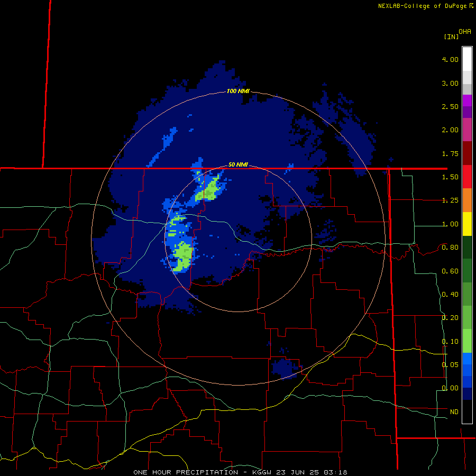Select the 0.80 legend value
The width and height of the screenshot is (476, 476).
pyautogui.click(x=450, y=248)
